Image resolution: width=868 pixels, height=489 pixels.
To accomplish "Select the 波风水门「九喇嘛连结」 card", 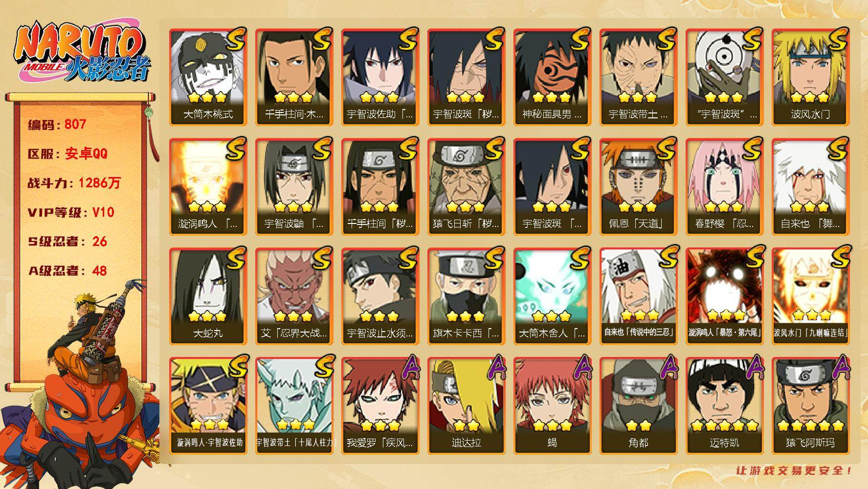I will click(x=810, y=296).
